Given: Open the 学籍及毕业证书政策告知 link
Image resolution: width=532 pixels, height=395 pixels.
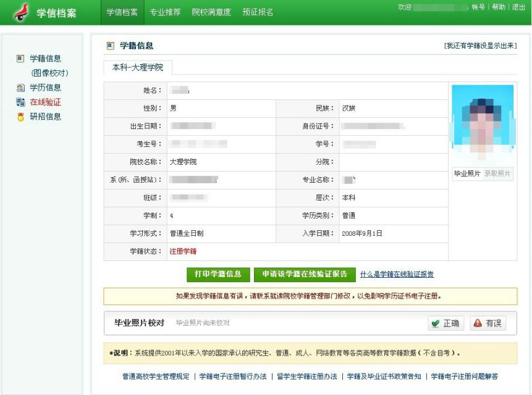Looking at the screenshot, I should pyautogui.click(x=384, y=376).
